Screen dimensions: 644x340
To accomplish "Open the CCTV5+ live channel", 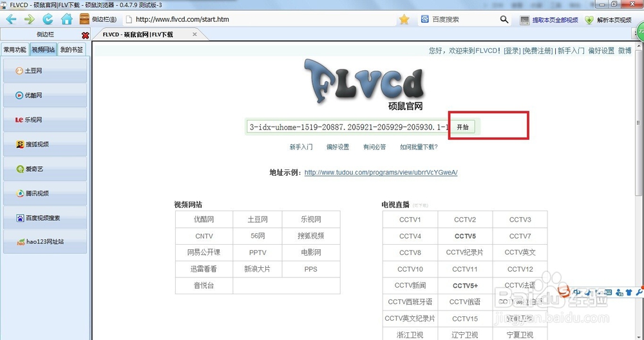I will 465,286.
